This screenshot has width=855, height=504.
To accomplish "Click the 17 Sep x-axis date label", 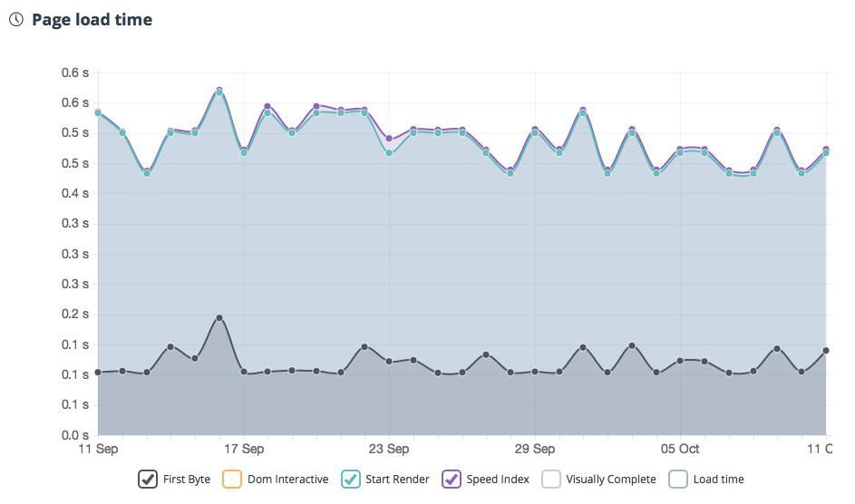I will (x=244, y=449).
